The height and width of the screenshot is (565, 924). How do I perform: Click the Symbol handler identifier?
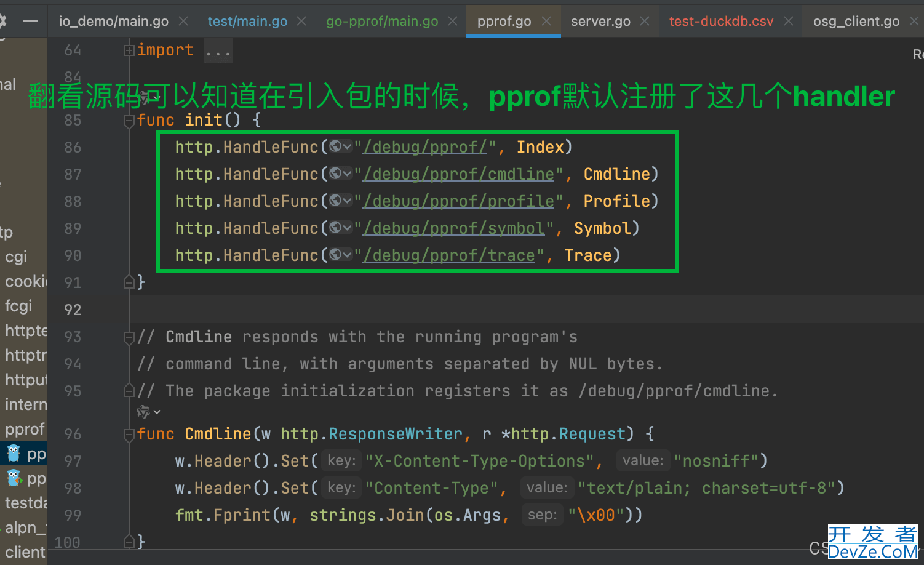pos(602,228)
